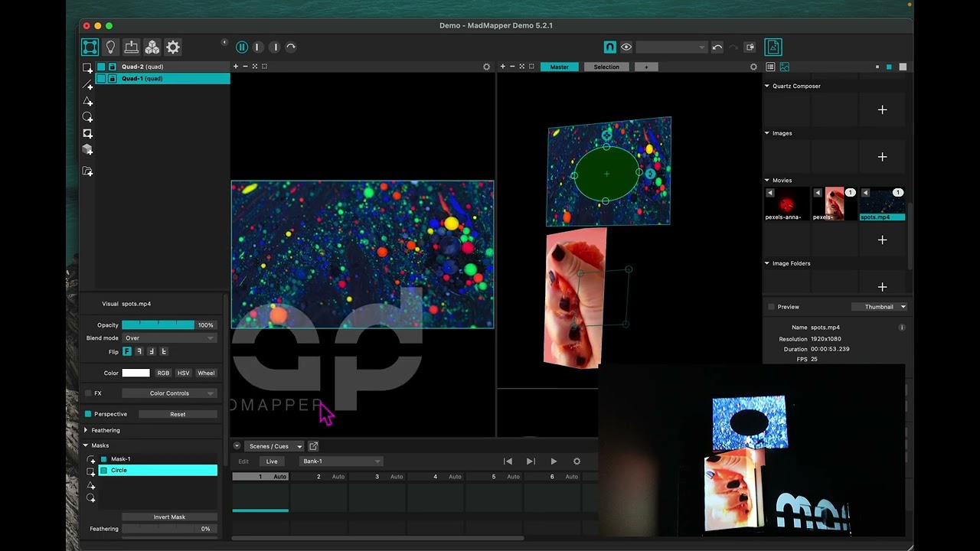Viewport: 980px width, 551px height.
Task: Choose the RGB color mode button
Action: click(163, 373)
